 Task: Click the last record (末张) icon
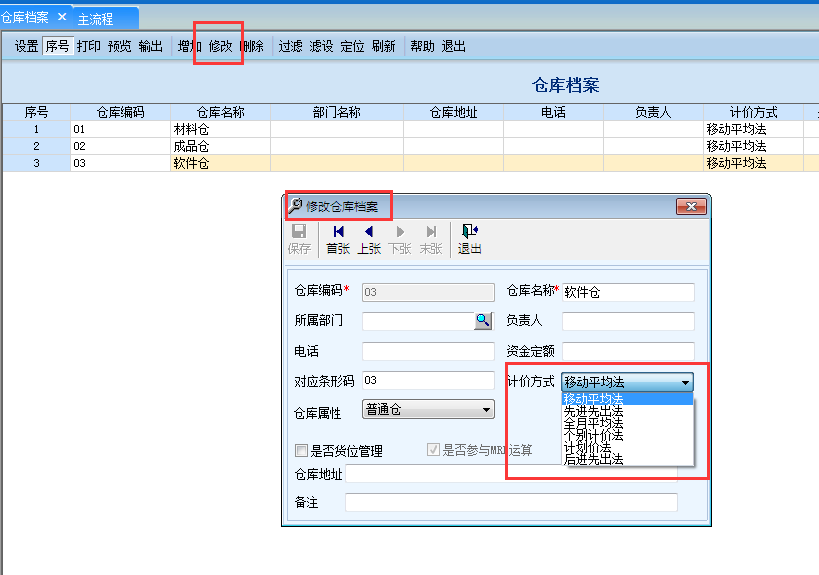[431, 232]
